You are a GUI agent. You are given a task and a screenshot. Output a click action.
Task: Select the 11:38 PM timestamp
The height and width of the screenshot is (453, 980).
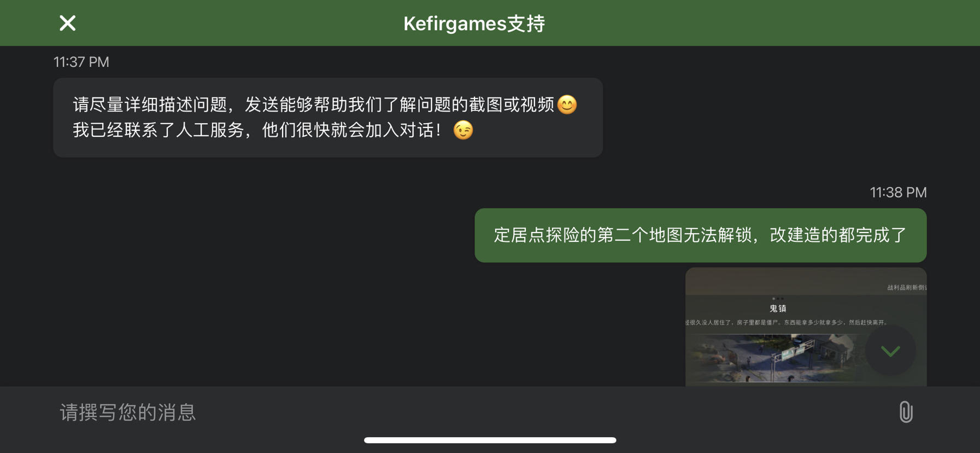[898, 193]
